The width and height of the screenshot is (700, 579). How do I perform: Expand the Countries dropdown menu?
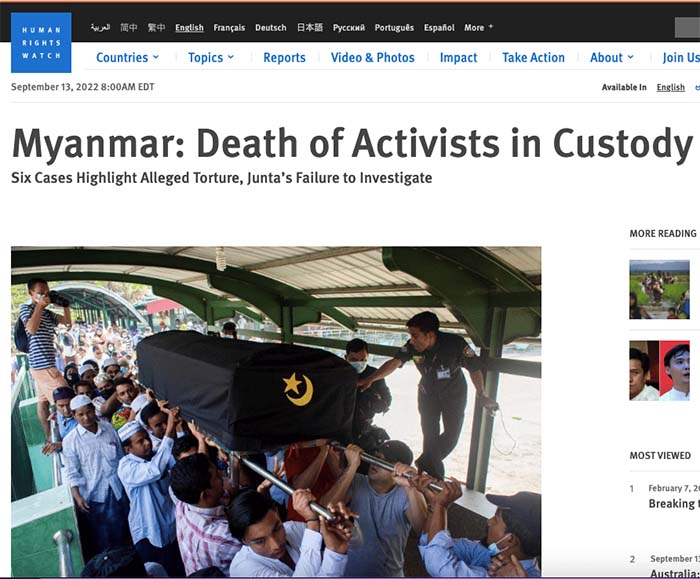click(x=127, y=58)
